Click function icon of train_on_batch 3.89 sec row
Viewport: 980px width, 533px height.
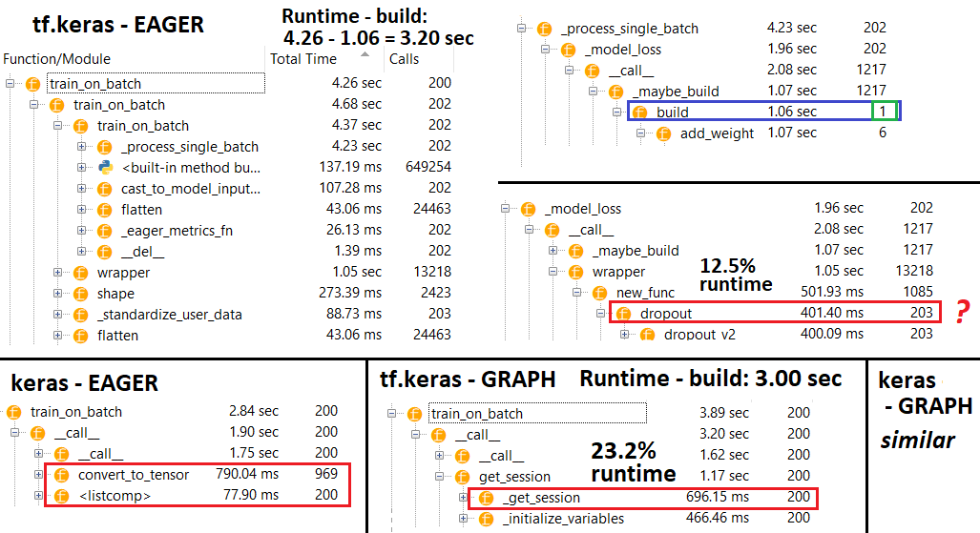point(414,414)
